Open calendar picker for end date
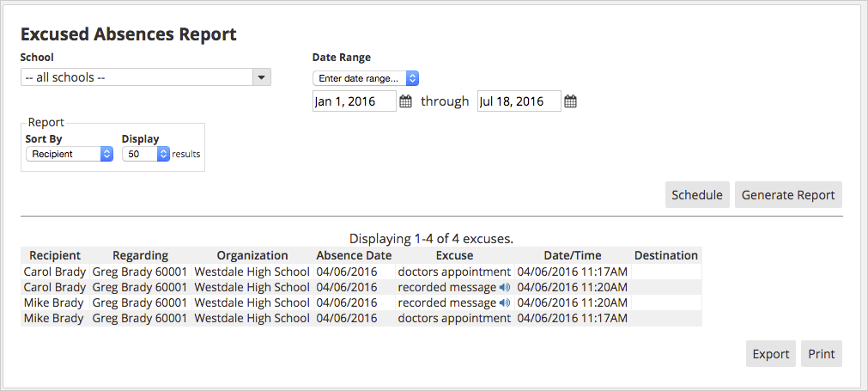The height and width of the screenshot is (391, 868). pyautogui.click(x=571, y=101)
